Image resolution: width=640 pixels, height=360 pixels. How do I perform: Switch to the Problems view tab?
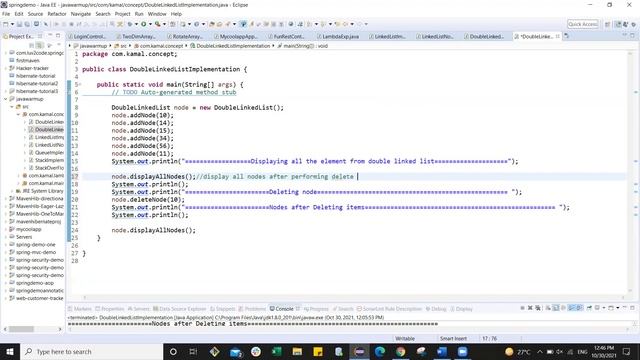click(252, 309)
